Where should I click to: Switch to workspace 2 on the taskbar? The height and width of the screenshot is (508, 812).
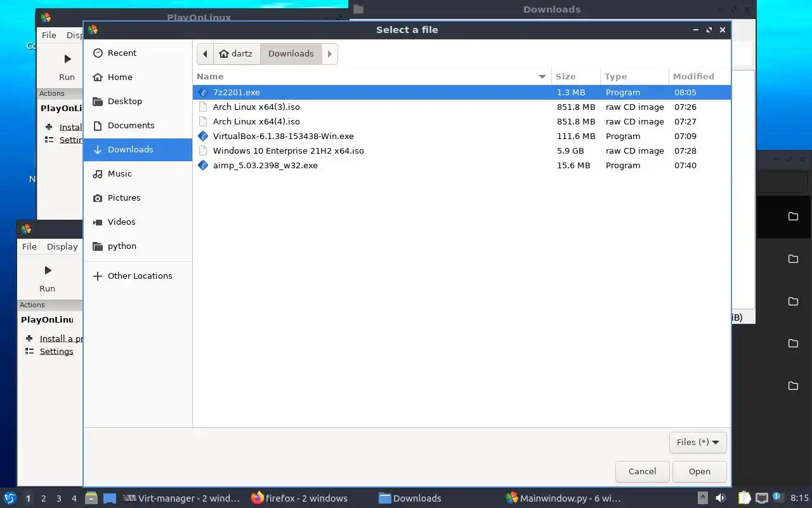(x=43, y=499)
